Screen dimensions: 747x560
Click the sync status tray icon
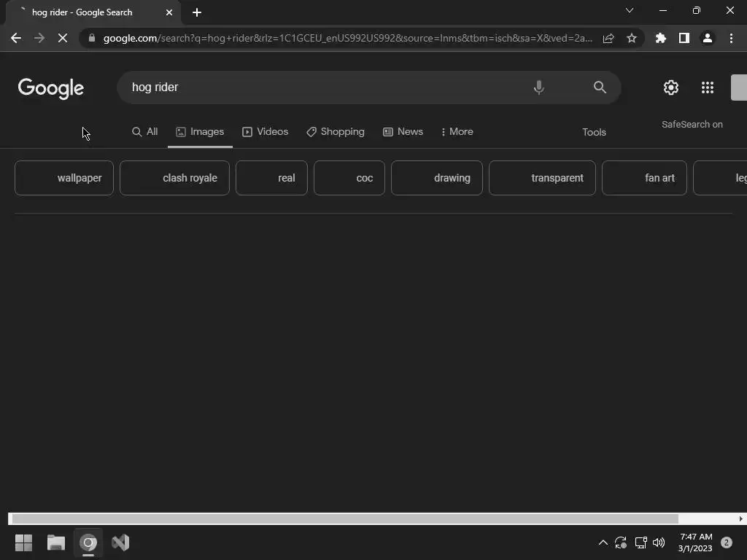[620, 542]
